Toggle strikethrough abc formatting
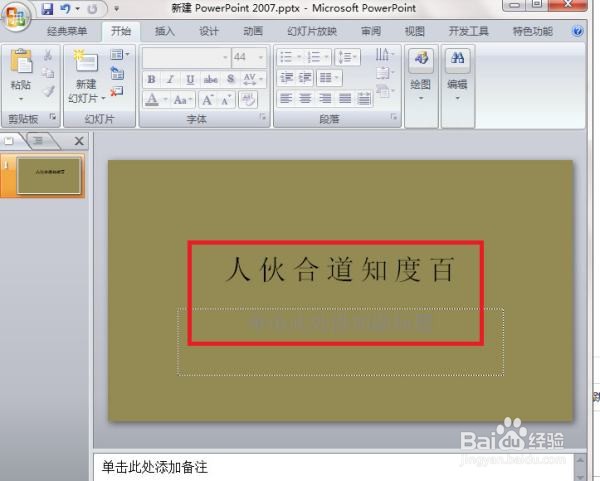The width and height of the screenshot is (600, 481). (x=210, y=79)
